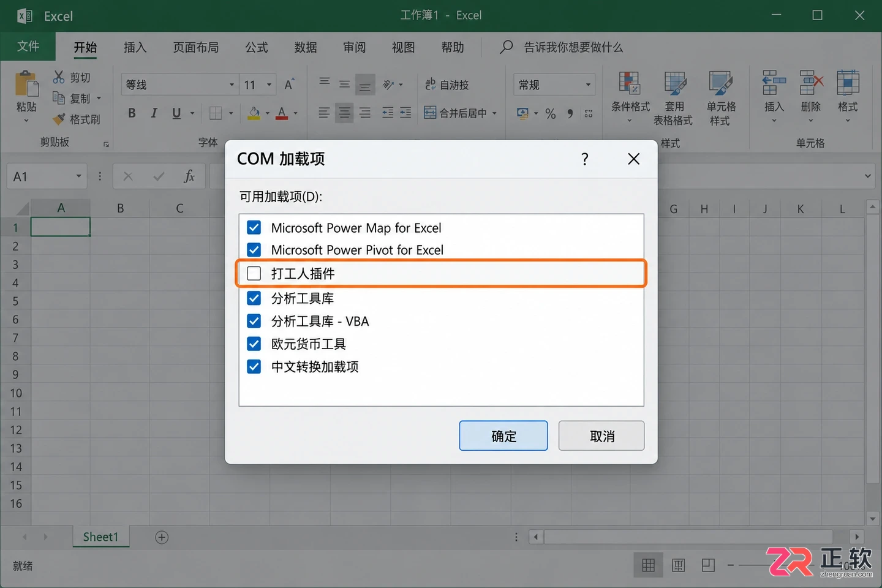
Task: Click the Cut scissors icon
Action: coord(59,77)
